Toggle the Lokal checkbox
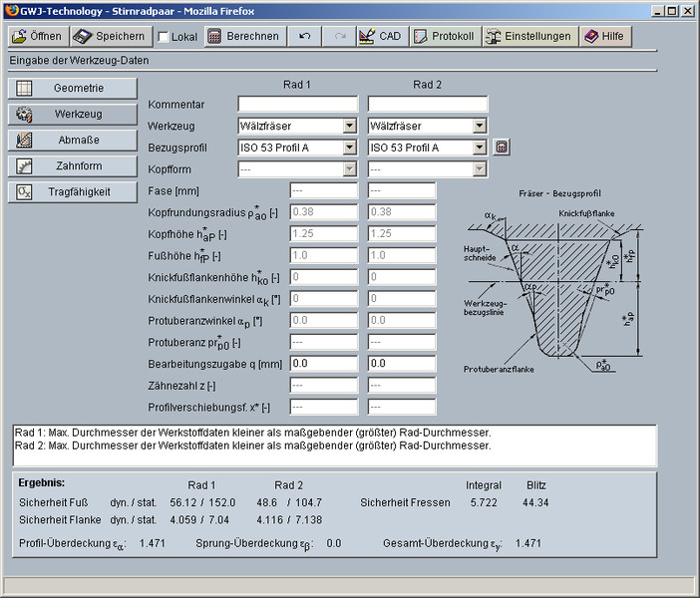Screen dimensions: 700x598 coord(164,37)
